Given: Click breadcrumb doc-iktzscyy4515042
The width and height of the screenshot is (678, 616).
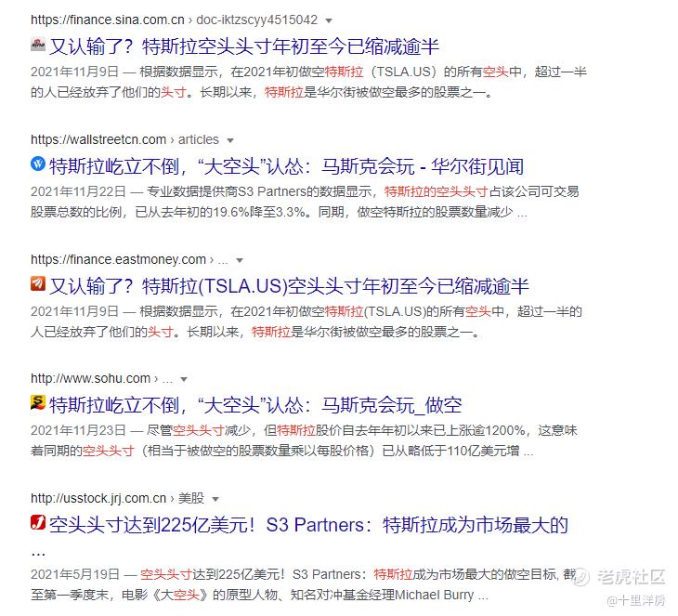Looking at the screenshot, I should coord(257,20).
